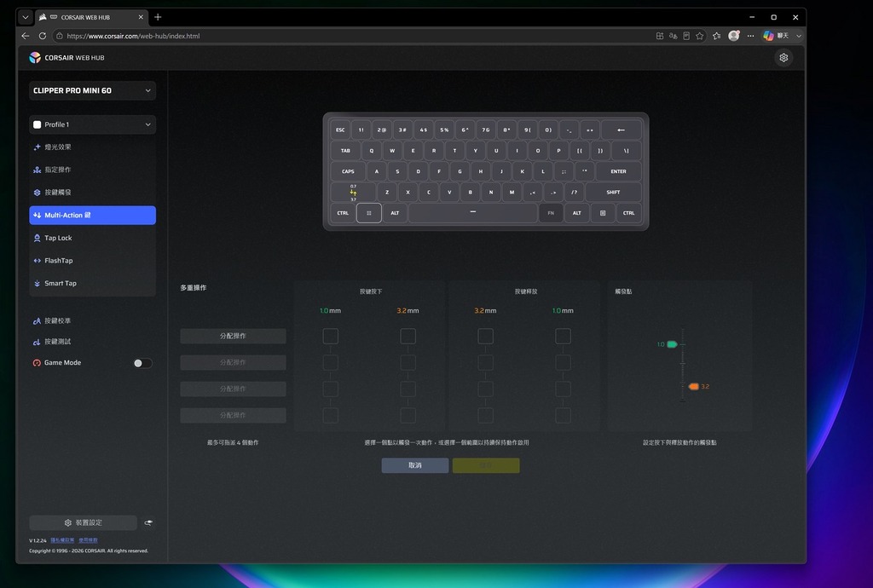This screenshot has width=873, height=588.
Task: Select the FN key on the keyboard
Action: coord(551,213)
